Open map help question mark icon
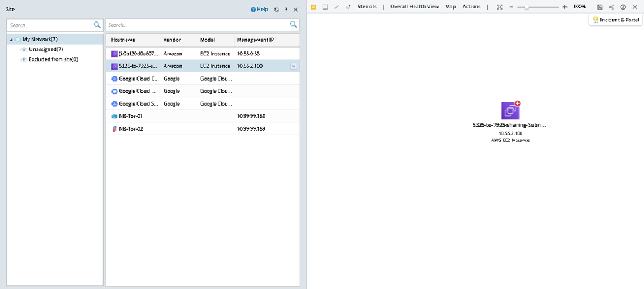The width and height of the screenshot is (644, 289). tap(623, 7)
